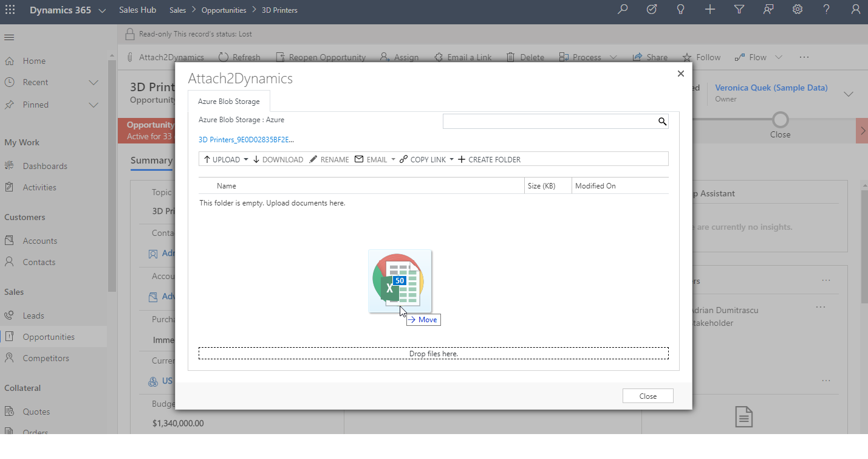Sort by Modified On column header

[595, 186]
